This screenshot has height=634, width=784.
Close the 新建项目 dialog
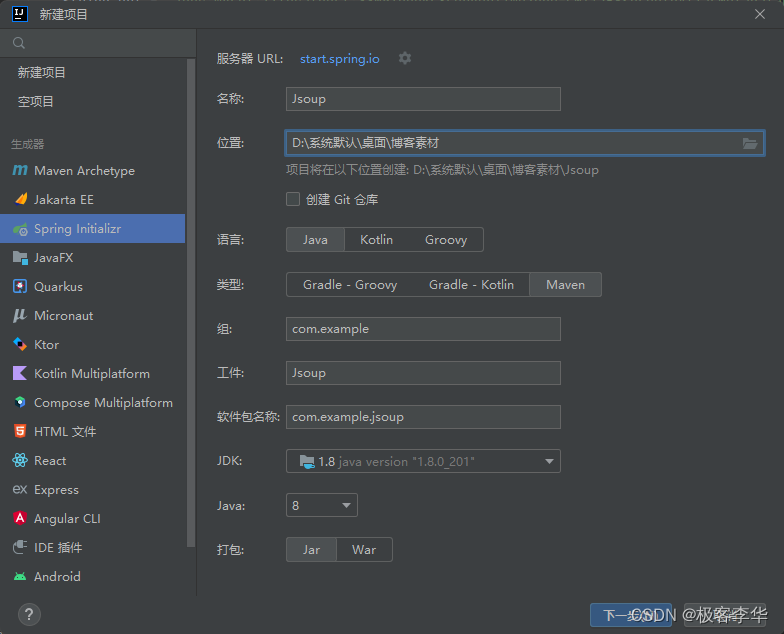pos(760,14)
